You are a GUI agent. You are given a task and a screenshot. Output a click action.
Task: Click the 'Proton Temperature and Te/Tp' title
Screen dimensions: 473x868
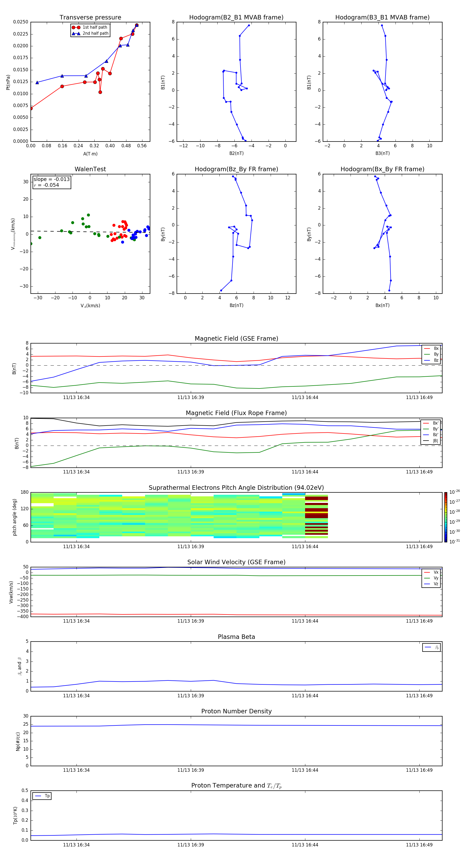(x=236, y=786)
